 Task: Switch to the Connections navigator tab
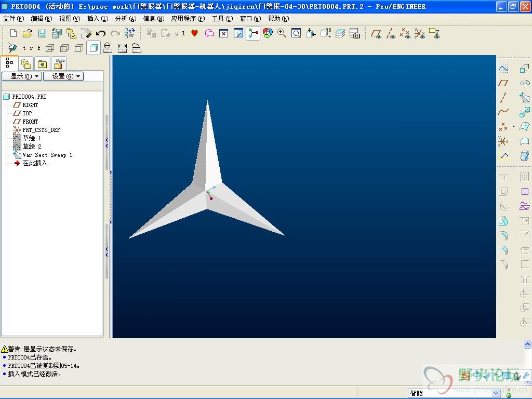59,63
